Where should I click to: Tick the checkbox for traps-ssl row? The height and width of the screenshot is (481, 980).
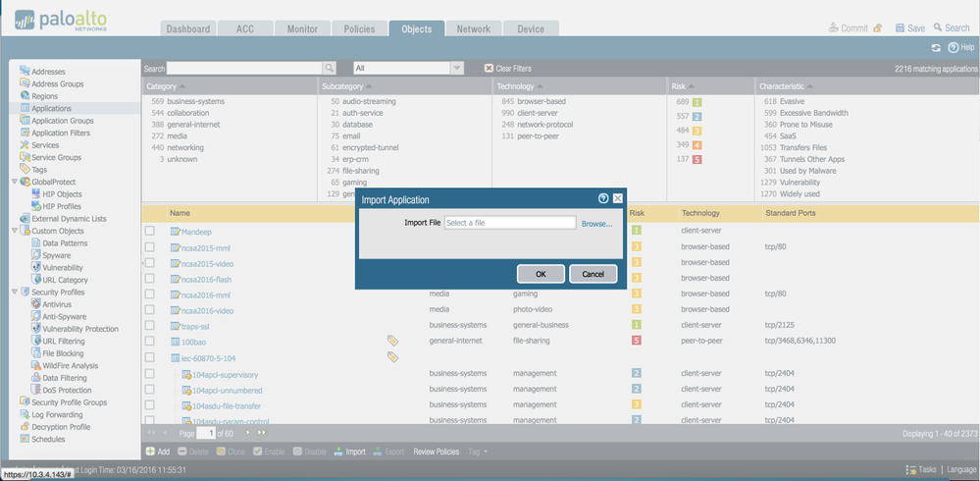tap(150, 326)
